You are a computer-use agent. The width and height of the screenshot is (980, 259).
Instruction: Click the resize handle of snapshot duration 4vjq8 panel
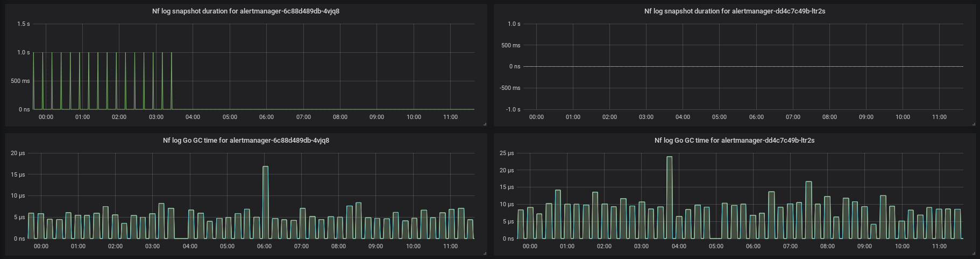point(485,124)
